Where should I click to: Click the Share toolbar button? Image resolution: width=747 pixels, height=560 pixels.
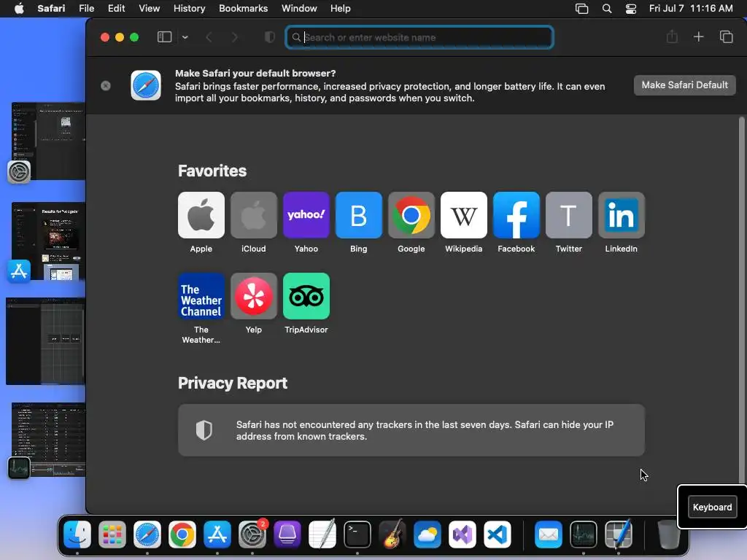tap(672, 36)
